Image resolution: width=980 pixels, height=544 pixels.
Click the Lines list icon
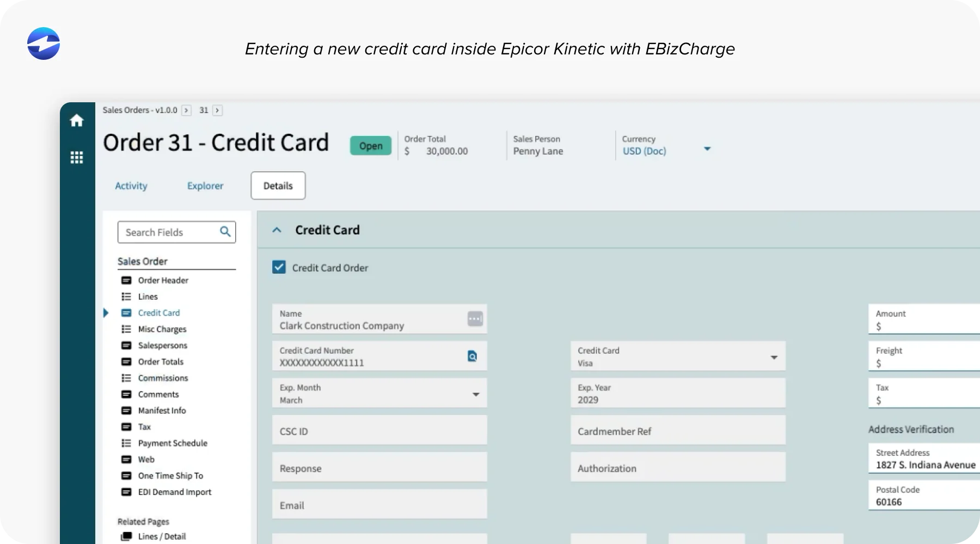(x=126, y=296)
